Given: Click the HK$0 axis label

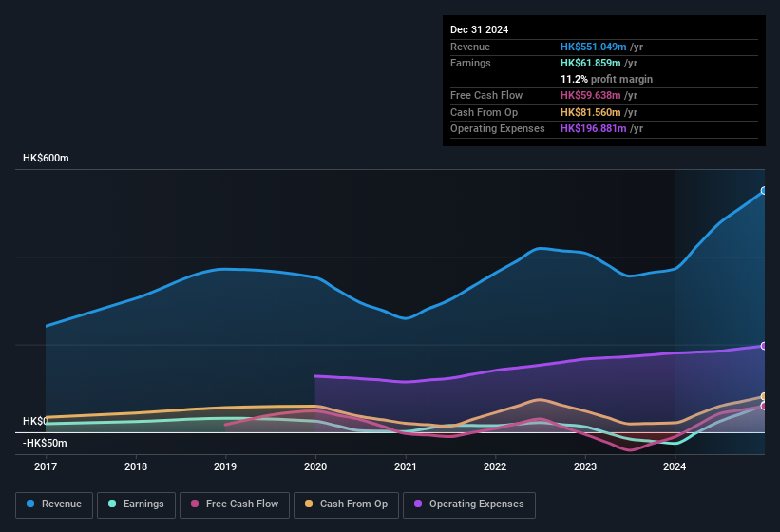Looking at the screenshot, I should coord(36,421).
